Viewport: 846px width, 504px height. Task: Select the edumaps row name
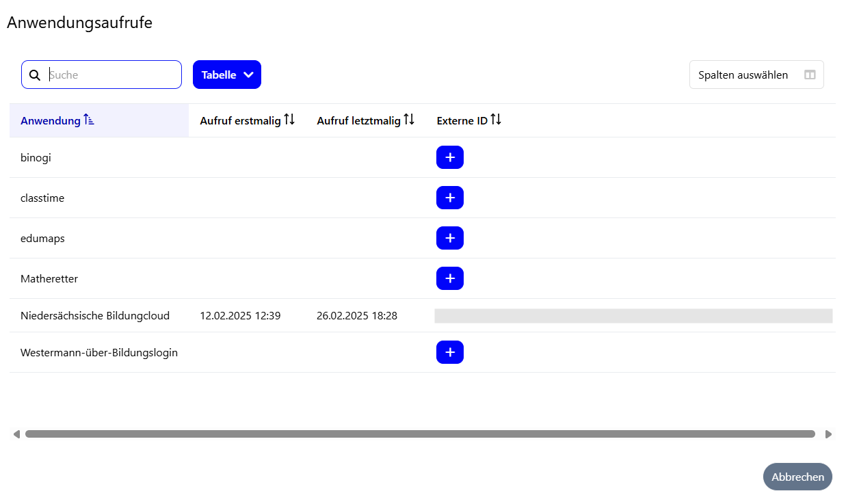coord(42,238)
